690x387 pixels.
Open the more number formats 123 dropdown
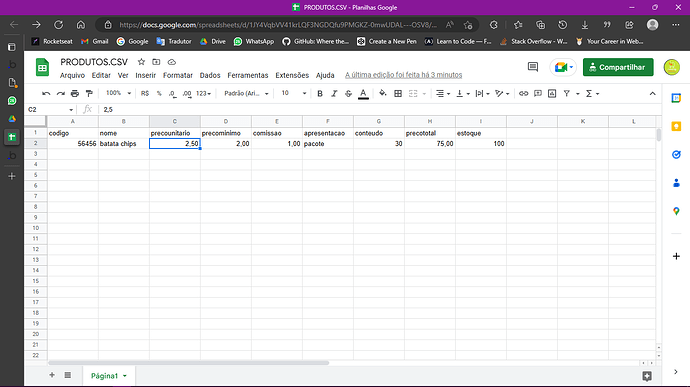(x=203, y=93)
